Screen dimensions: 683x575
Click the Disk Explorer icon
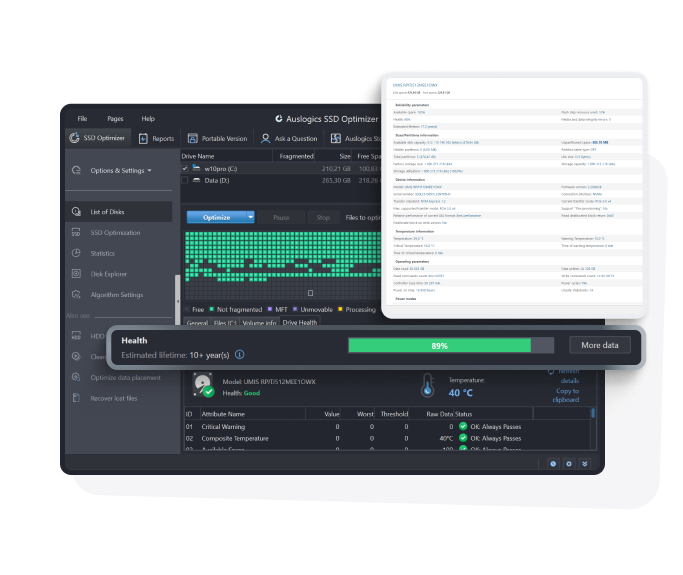tap(76, 274)
